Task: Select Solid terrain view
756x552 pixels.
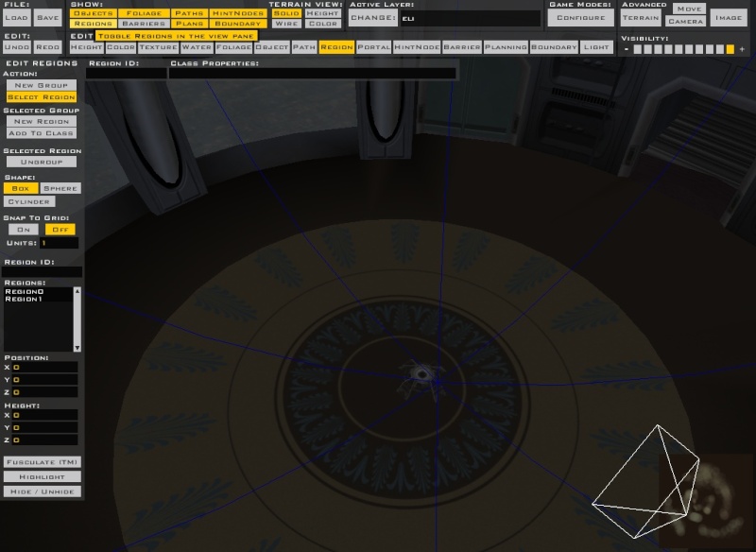Action: click(x=286, y=13)
